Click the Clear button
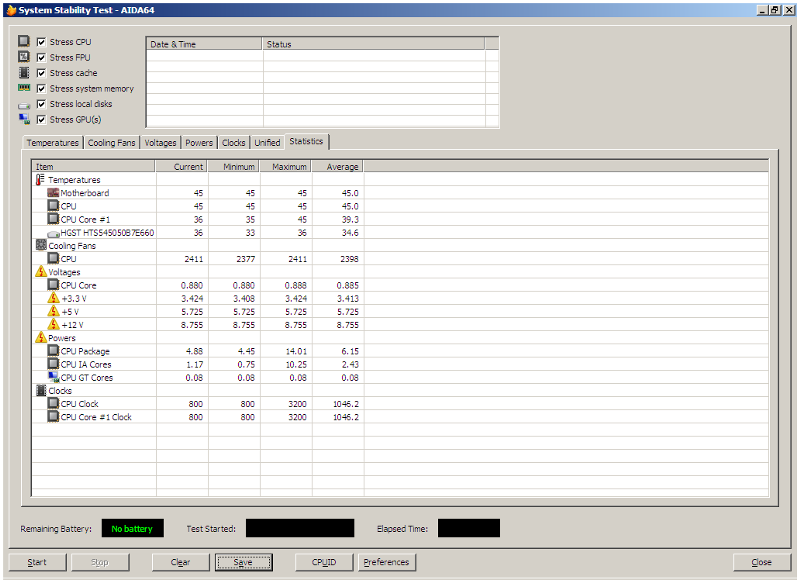 pyautogui.click(x=181, y=562)
